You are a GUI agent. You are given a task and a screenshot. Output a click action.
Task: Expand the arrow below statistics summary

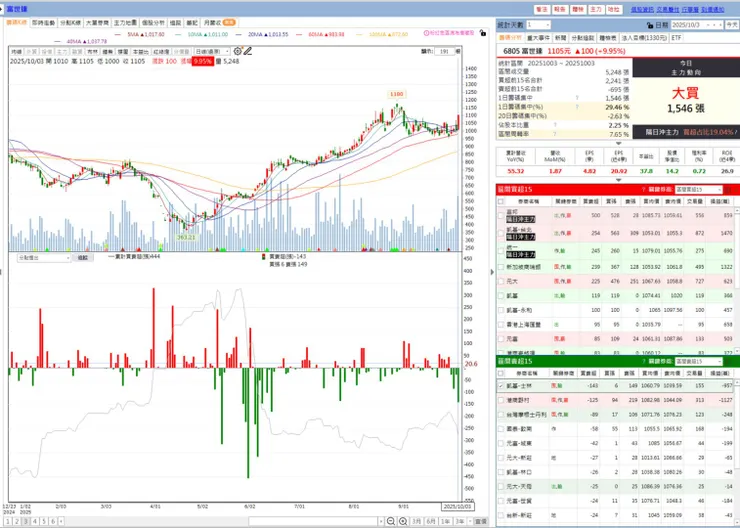[618, 143]
